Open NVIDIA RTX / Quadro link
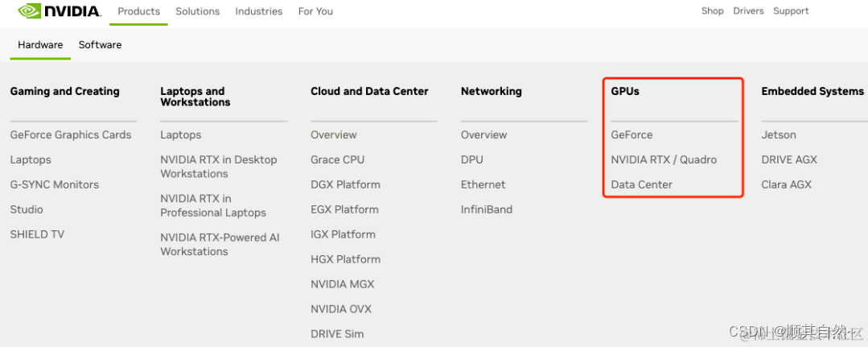Viewport: 868px width, 347px height. point(664,160)
